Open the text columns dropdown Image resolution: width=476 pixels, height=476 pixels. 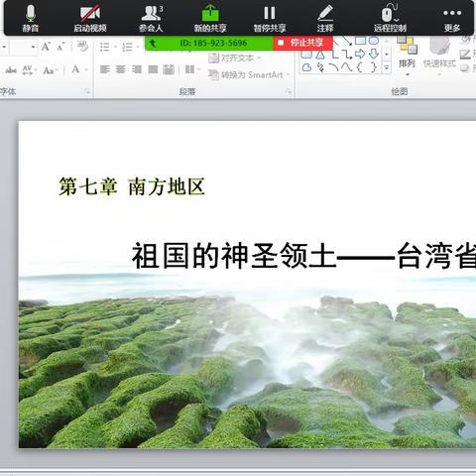[x=192, y=69]
